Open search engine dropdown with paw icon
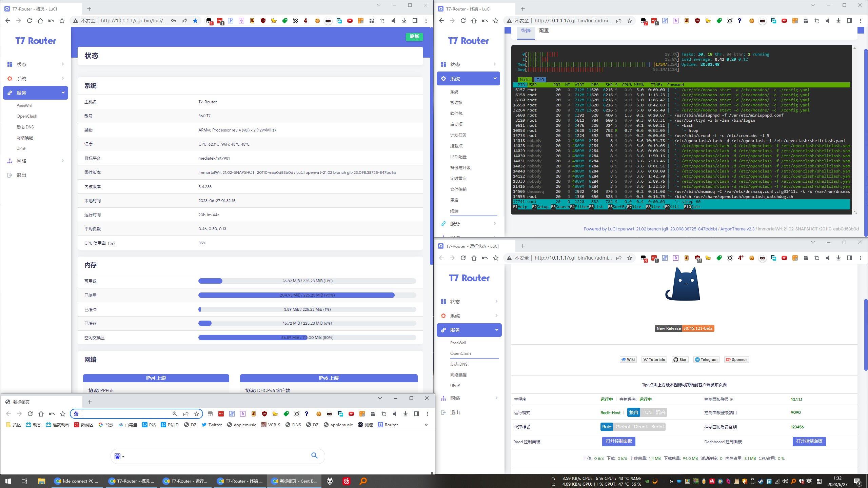868x488 pixels. pos(119,456)
